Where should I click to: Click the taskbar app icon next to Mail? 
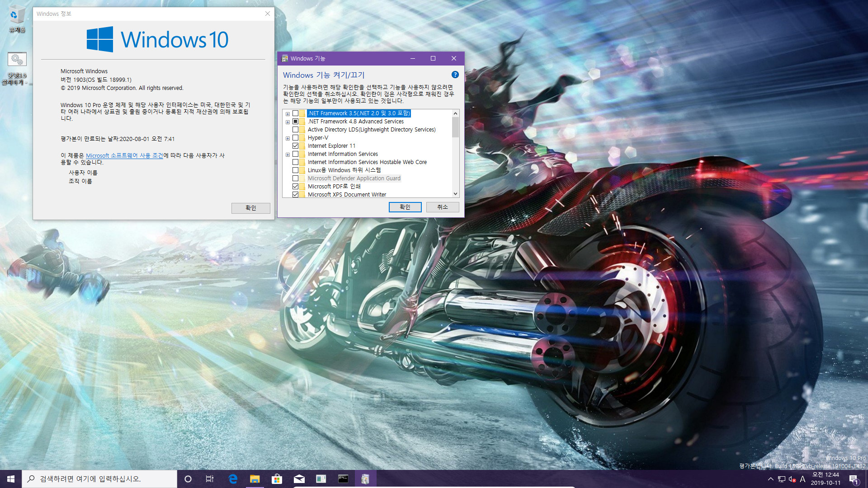[321, 479]
